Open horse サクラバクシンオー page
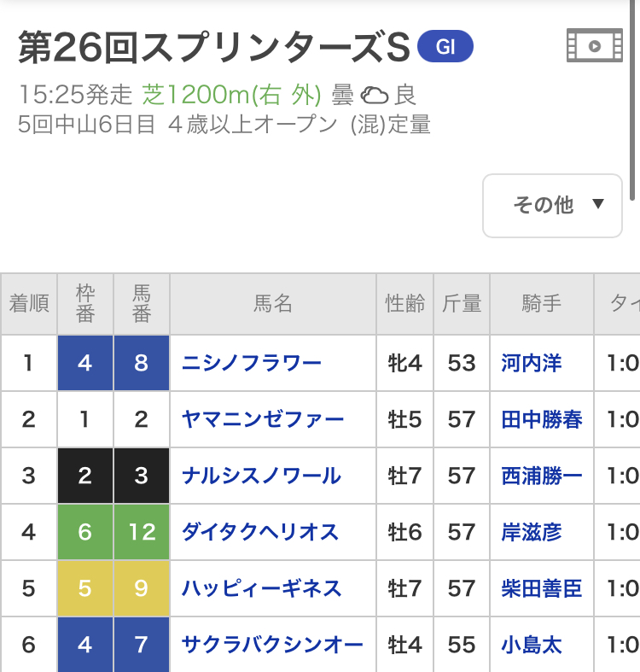640x672 pixels. (272, 645)
